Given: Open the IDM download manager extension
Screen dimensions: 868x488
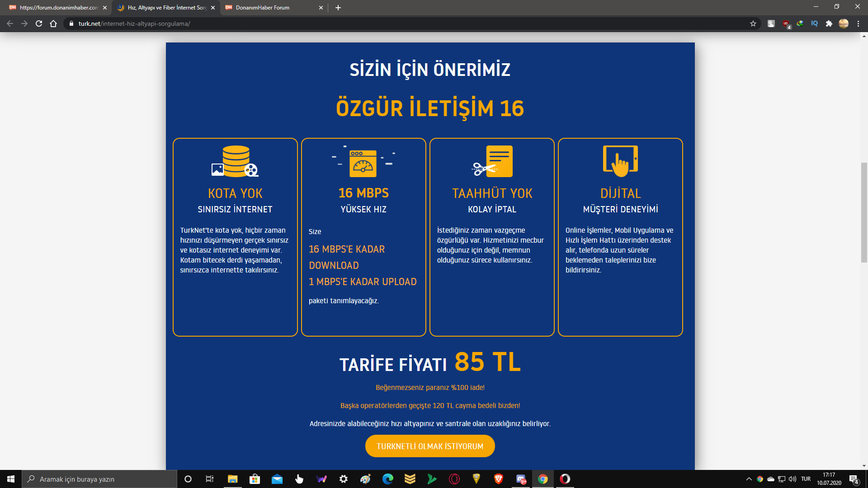Looking at the screenshot, I should click(x=800, y=23).
